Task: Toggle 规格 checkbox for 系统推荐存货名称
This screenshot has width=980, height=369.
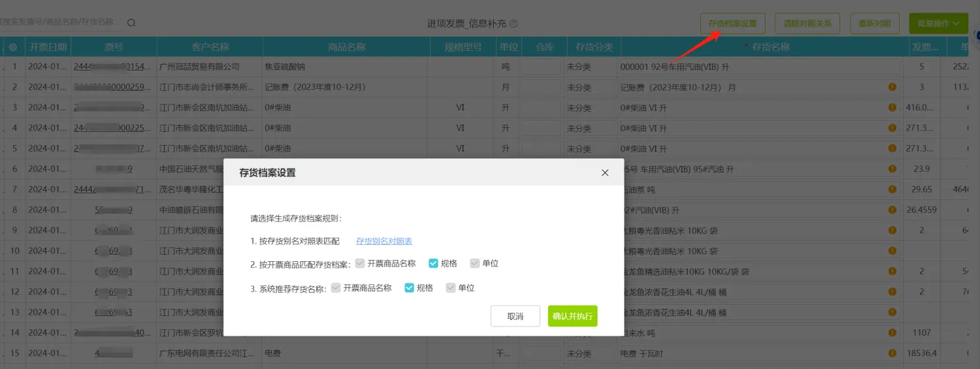Action: [x=410, y=287]
